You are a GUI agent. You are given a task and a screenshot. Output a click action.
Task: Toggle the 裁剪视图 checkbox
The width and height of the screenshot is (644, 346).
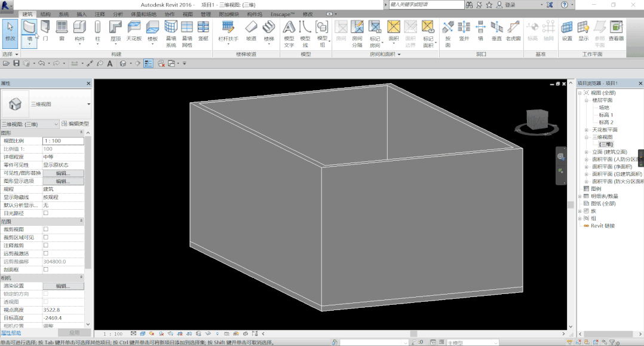46,229
